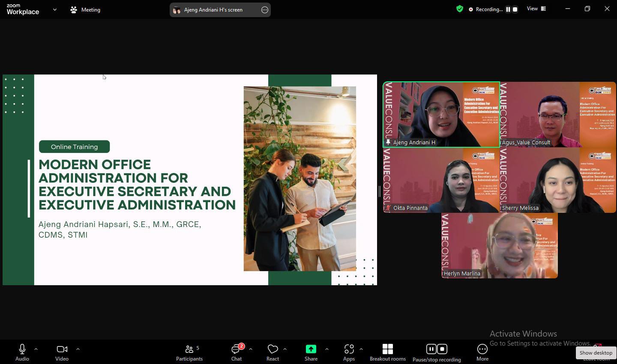Select Agus_Value Consult's video tile
The width and height of the screenshot is (617, 364).
click(x=558, y=114)
